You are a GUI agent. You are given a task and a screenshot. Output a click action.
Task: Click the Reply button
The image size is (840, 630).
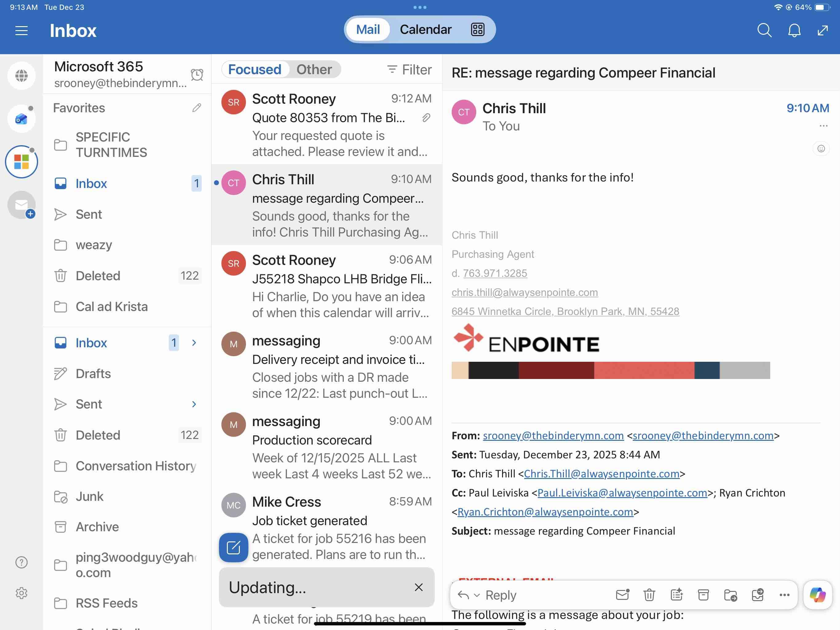click(500, 595)
